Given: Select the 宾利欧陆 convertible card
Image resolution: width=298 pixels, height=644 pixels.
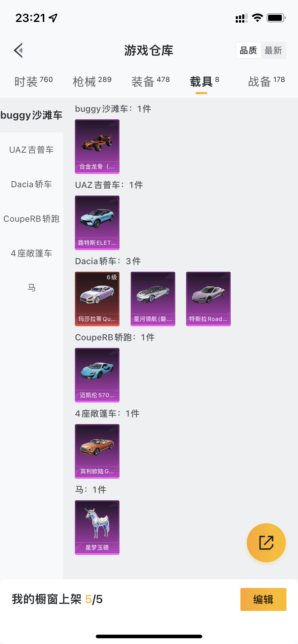Looking at the screenshot, I should coord(97,451).
